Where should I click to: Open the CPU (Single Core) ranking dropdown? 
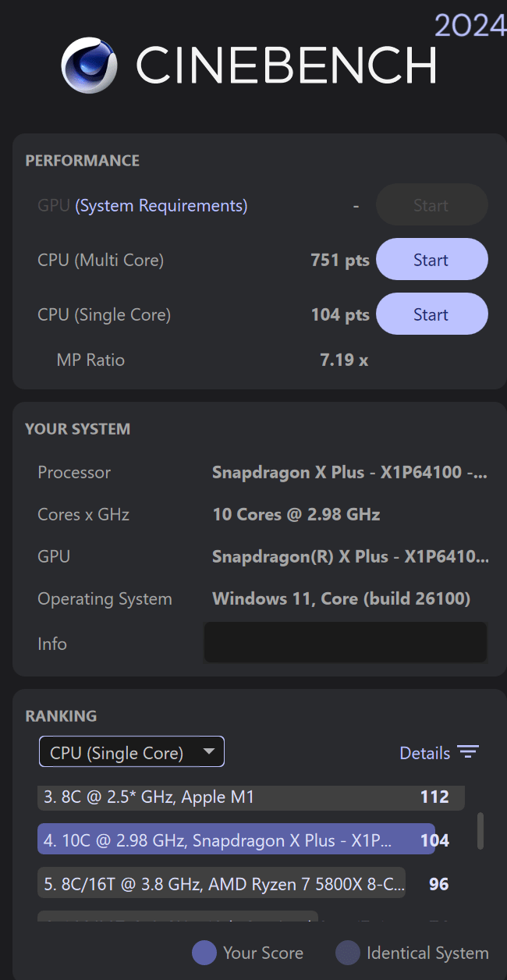point(132,752)
